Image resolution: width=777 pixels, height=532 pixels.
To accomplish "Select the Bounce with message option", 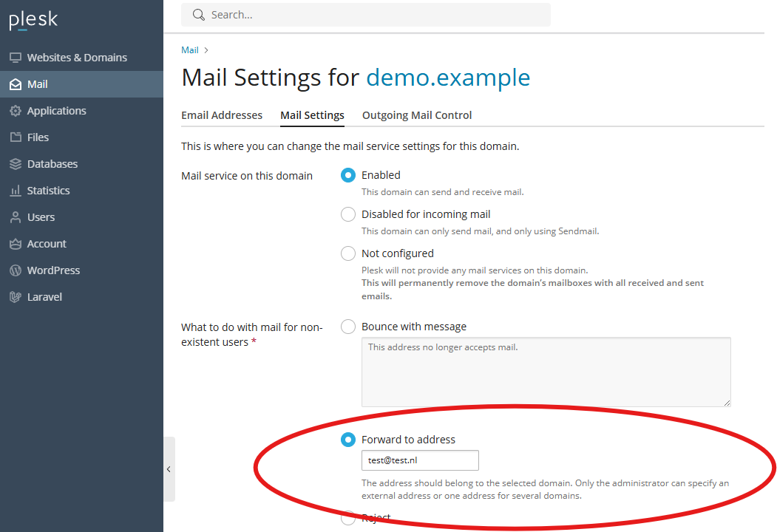I will pos(348,326).
